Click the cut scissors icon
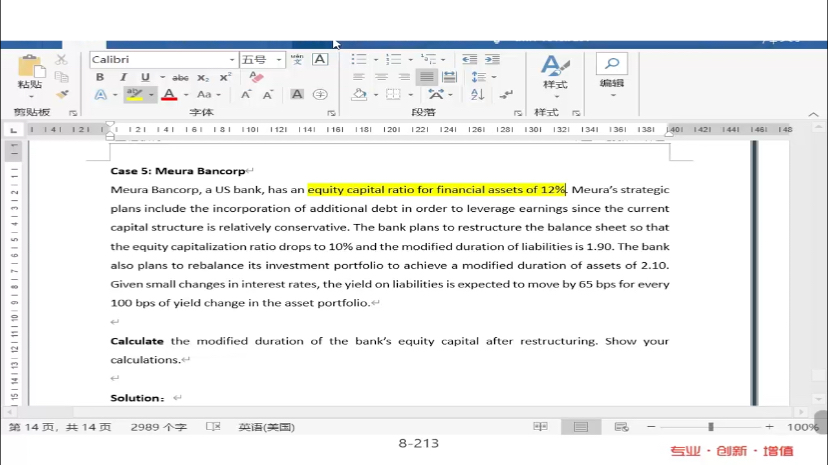Screen dimensions: 828x465 [x=62, y=60]
